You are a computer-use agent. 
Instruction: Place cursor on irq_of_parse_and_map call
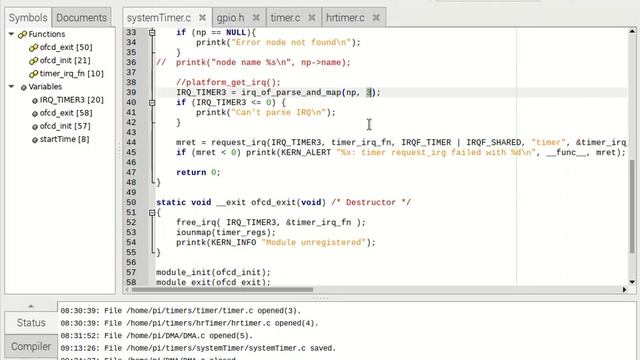(291, 93)
